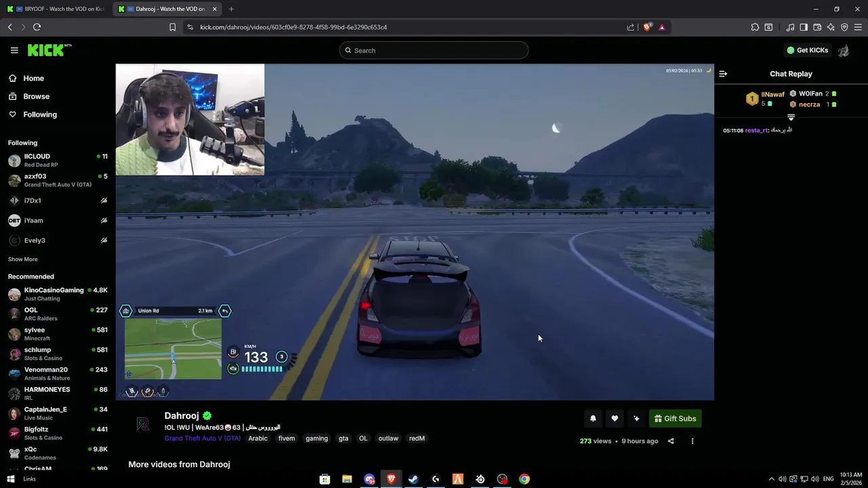Go back with the browser back arrow

pyautogui.click(x=10, y=27)
